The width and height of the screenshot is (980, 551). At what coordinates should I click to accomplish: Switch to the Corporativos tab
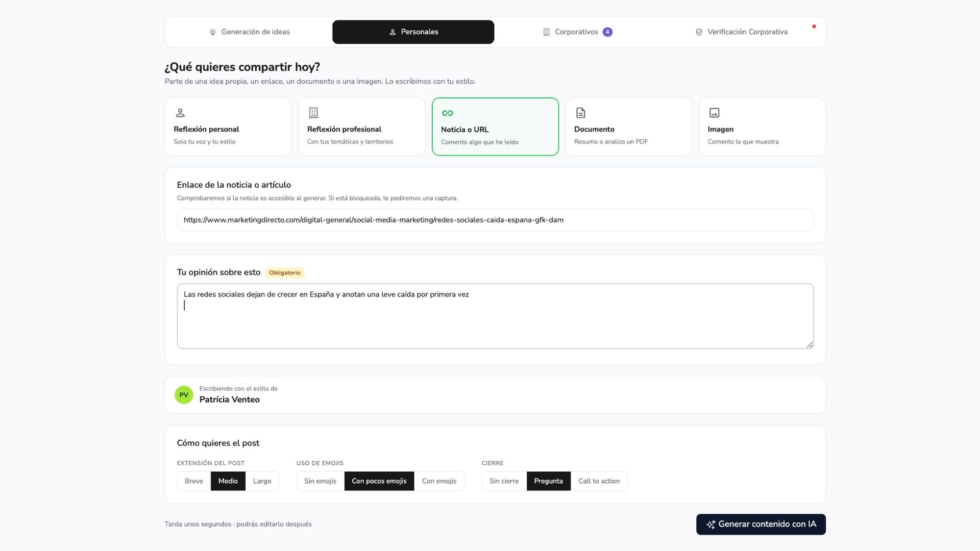coord(577,32)
